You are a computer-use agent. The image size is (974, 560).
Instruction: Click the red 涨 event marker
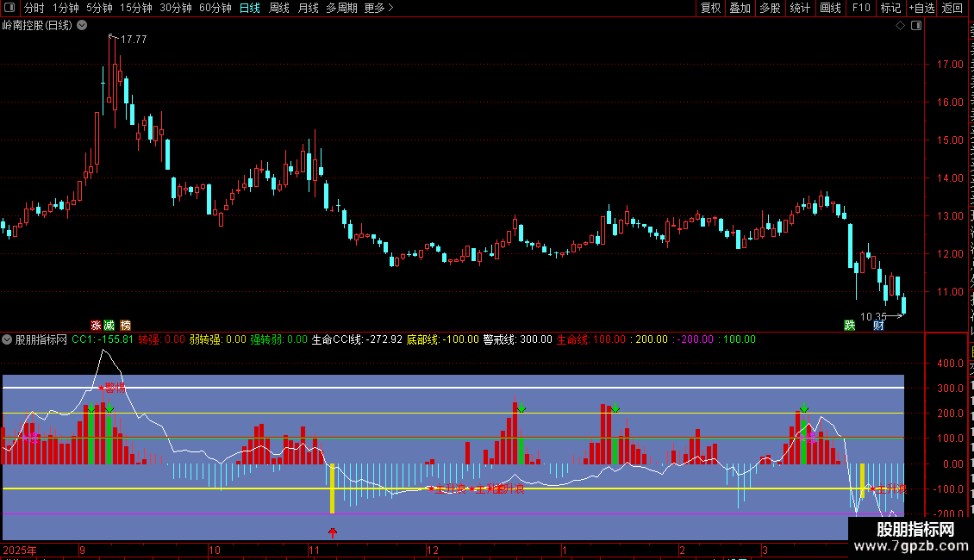[96, 326]
